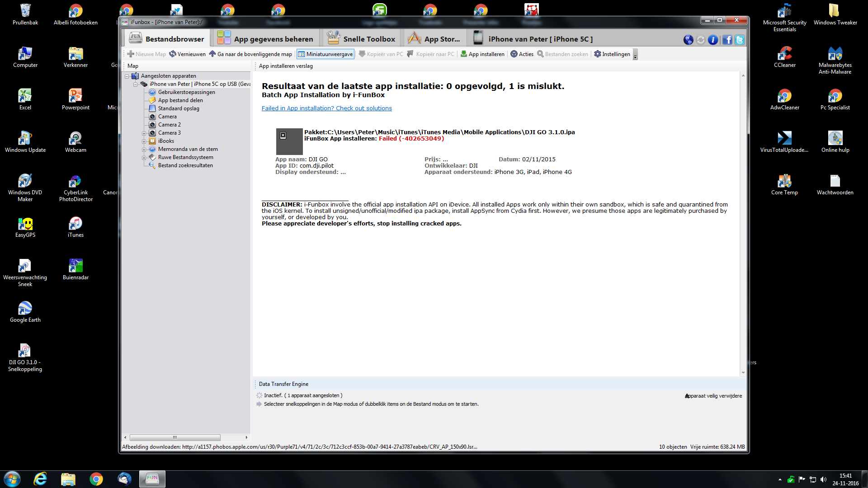Click the globe language icon
Viewport: 868px width, 488px height.
[688, 40]
